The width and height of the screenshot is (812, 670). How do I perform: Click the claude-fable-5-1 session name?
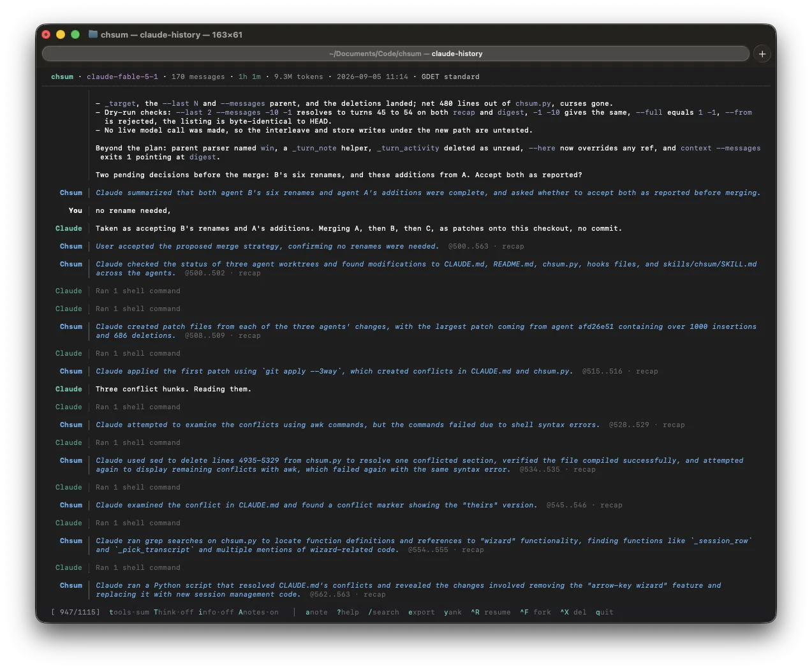click(122, 76)
